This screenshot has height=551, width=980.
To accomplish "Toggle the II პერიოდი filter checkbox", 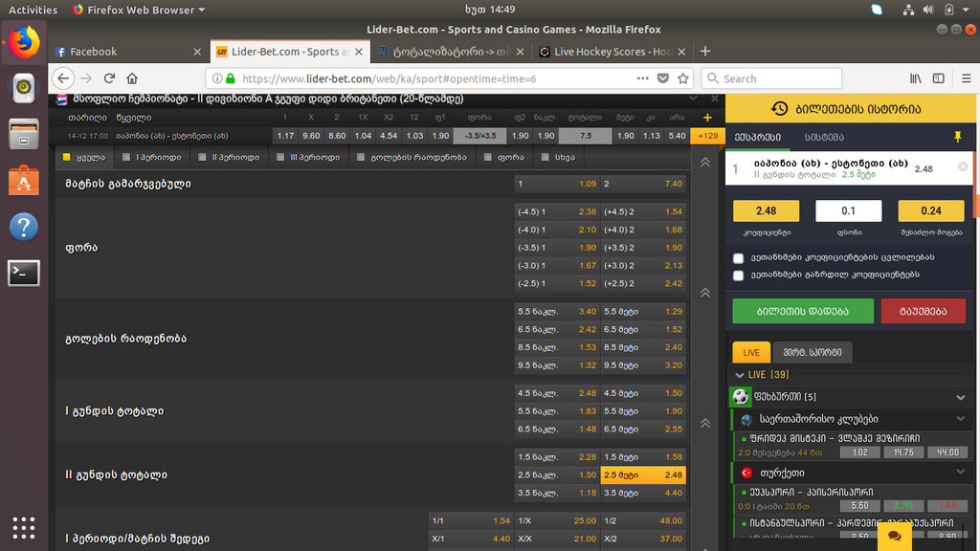I will coord(202,157).
